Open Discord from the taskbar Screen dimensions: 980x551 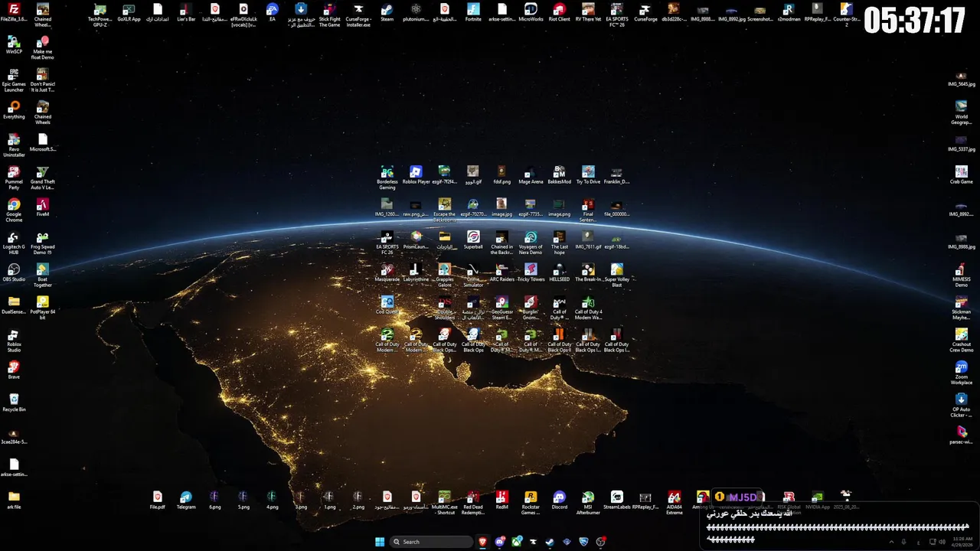499,542
